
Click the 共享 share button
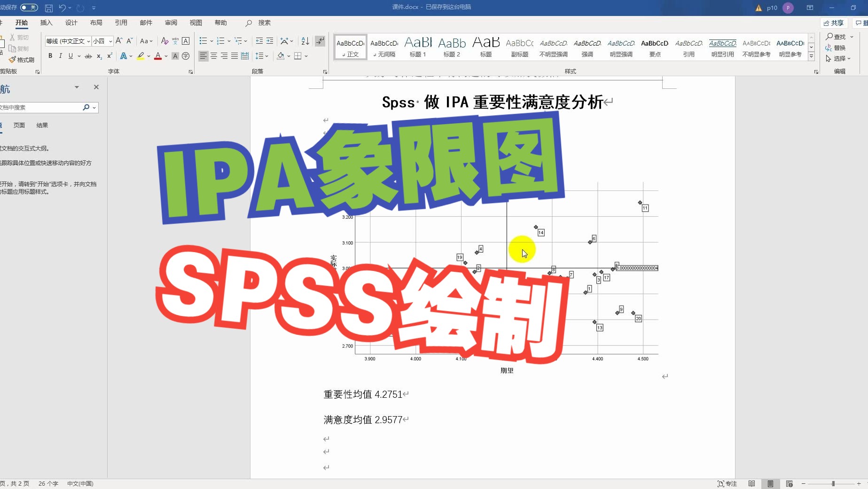(834, 23)
